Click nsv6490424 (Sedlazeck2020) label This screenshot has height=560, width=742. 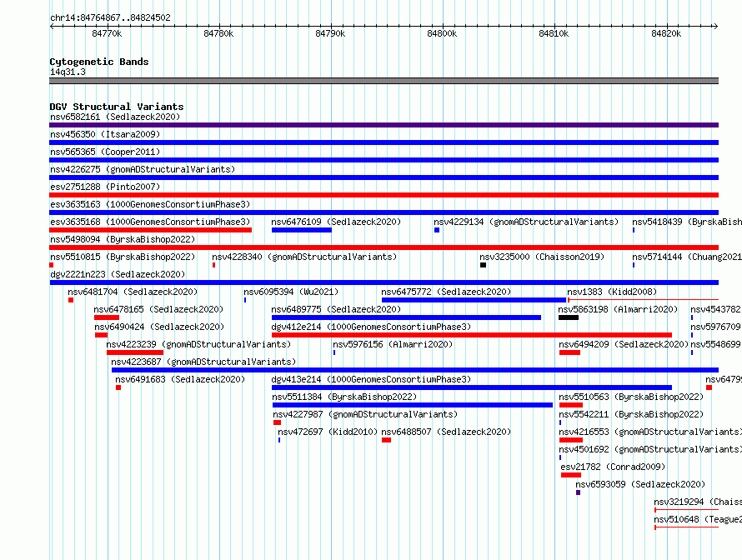pyautogui.click(x=159, y=327)
